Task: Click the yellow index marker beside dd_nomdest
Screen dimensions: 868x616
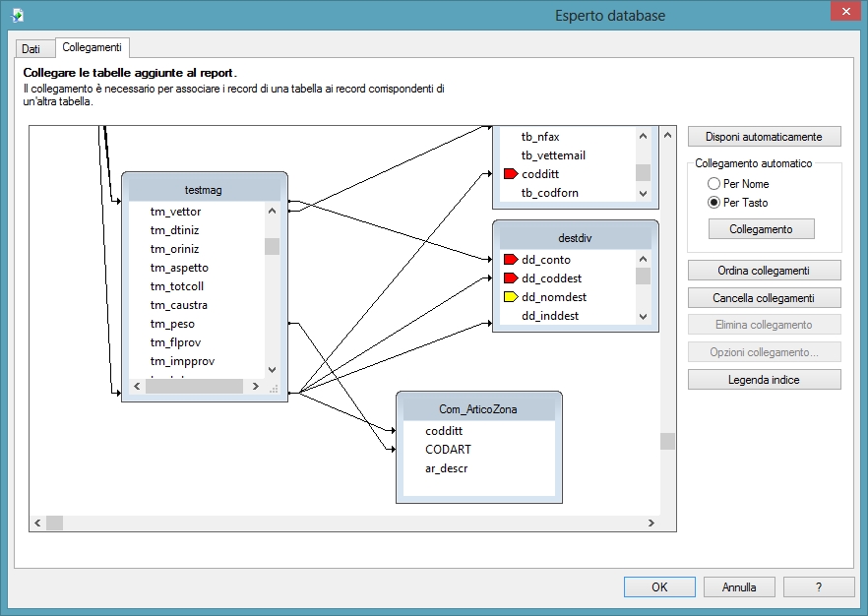Action: click(511, 296)
